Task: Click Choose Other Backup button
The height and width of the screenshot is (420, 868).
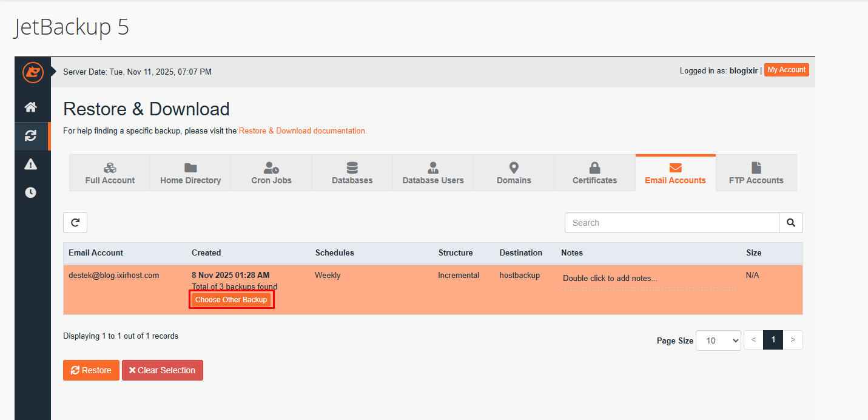Action: [x=231, y=300]
